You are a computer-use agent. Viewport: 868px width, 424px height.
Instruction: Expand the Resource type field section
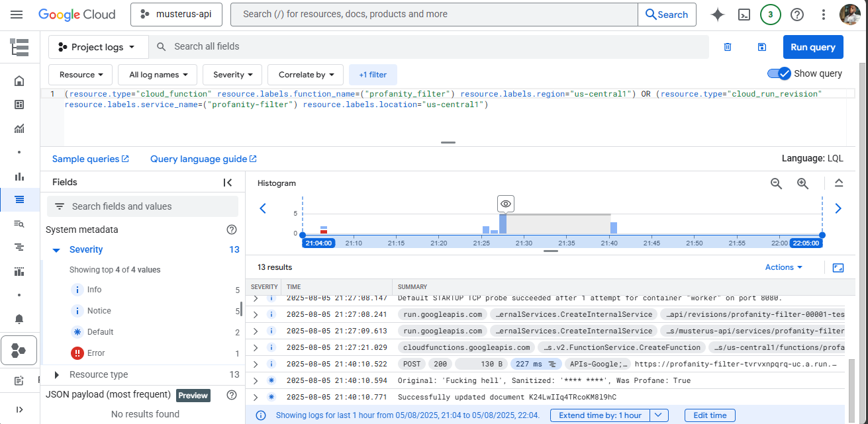56,374
